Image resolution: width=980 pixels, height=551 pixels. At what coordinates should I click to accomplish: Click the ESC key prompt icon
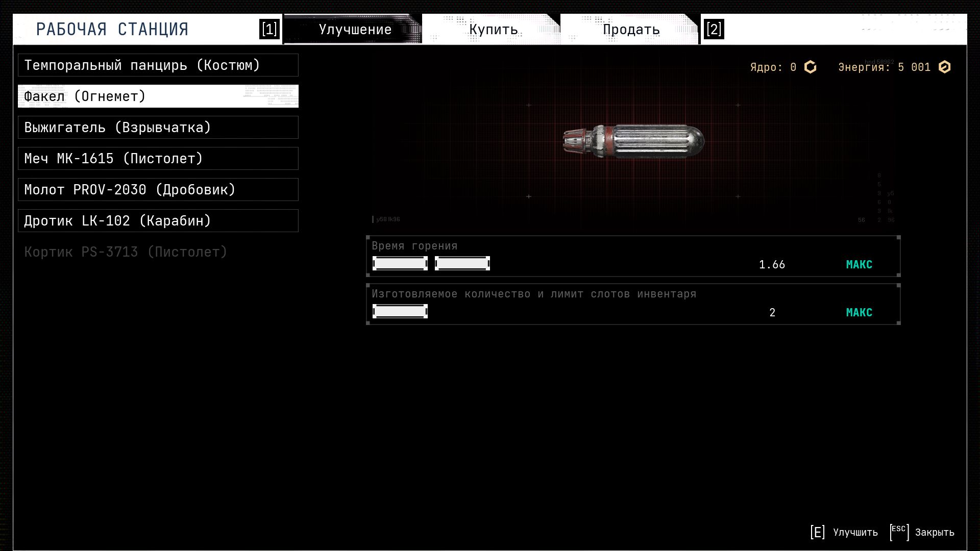point(899,532)
